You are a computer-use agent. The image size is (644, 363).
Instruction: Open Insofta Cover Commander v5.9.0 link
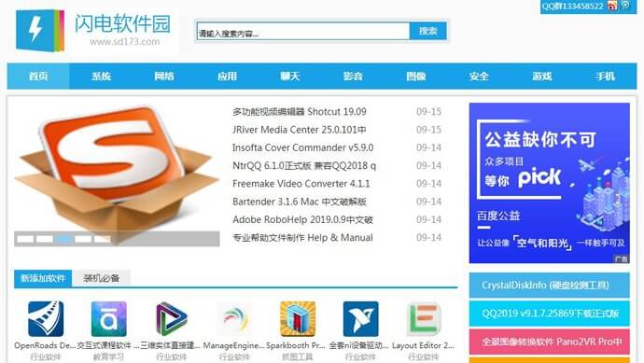tap(302, 147)
